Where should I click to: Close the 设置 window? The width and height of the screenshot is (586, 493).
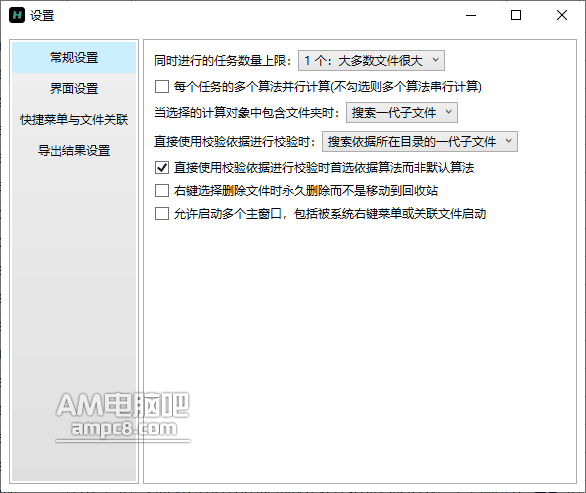pos(562,15)
